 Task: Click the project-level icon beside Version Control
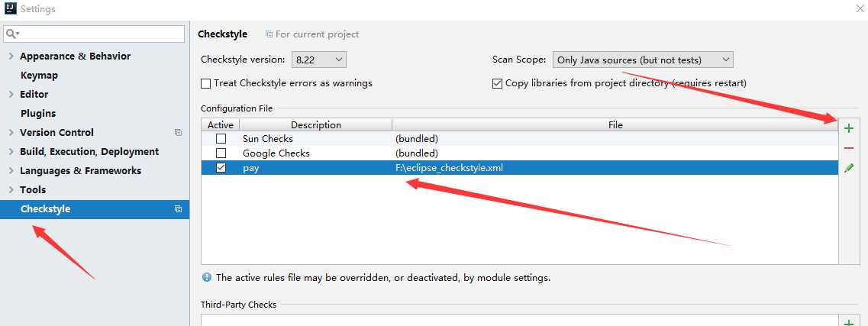pos(178,132)
